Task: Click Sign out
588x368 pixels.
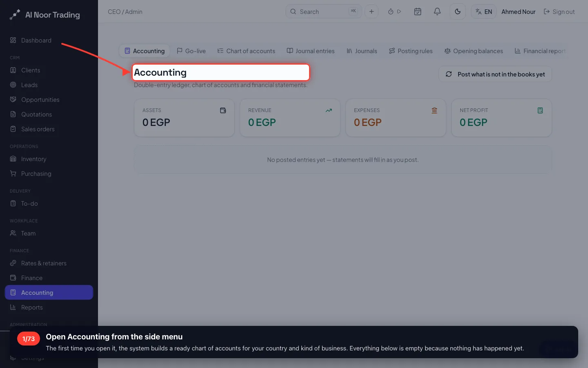Action: 559,11
